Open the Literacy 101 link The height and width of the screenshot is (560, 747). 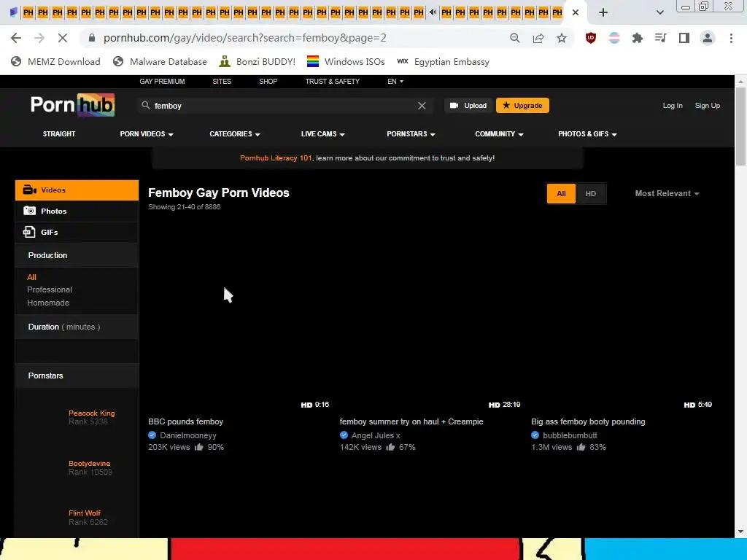(276, 158)
